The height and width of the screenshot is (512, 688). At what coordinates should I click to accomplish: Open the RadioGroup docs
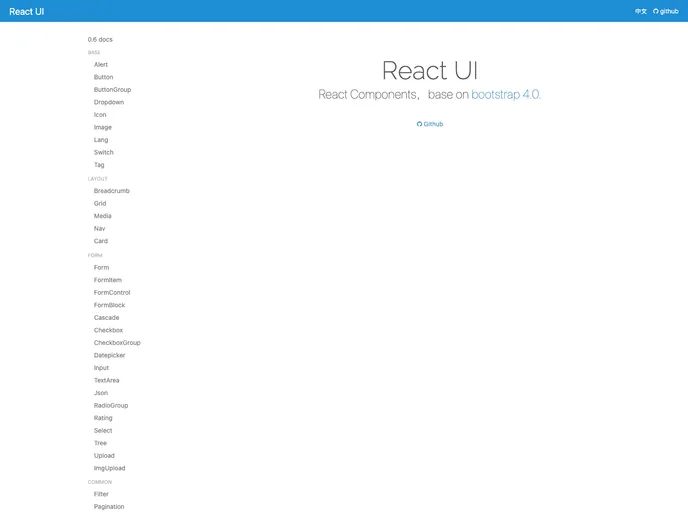coord(111,406)
